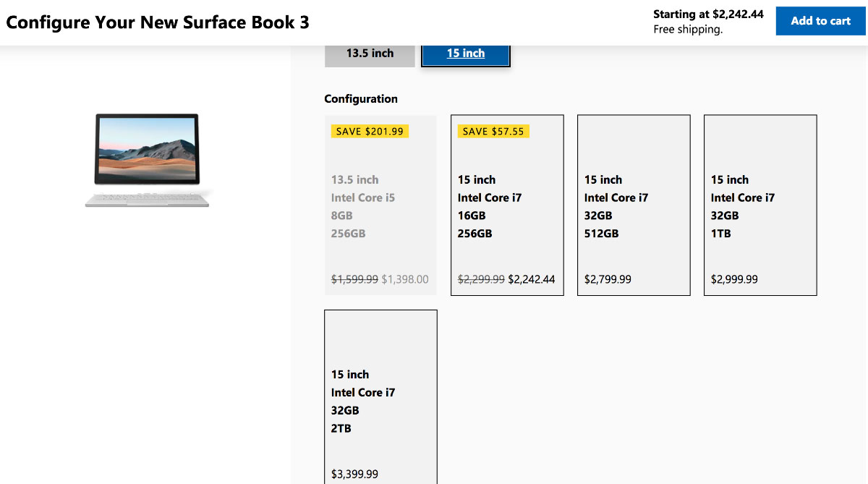Click the struck-through $1,599.99 price

coord(354,279)
